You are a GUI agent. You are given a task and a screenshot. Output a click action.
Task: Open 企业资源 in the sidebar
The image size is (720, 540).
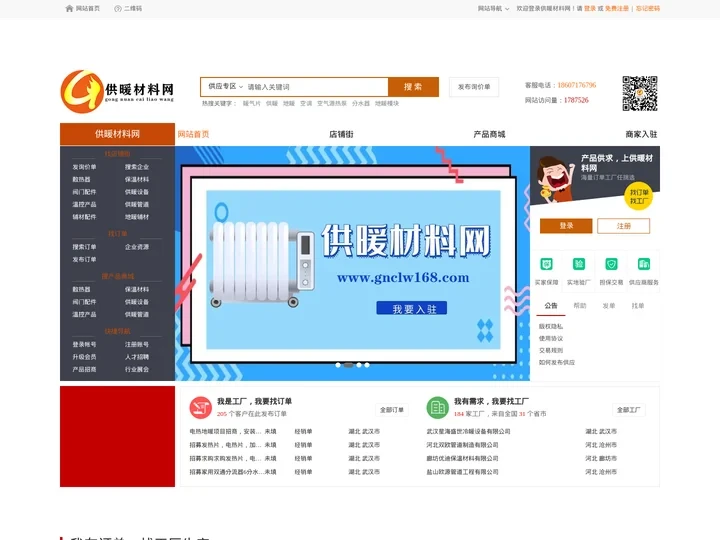[137, 247]
